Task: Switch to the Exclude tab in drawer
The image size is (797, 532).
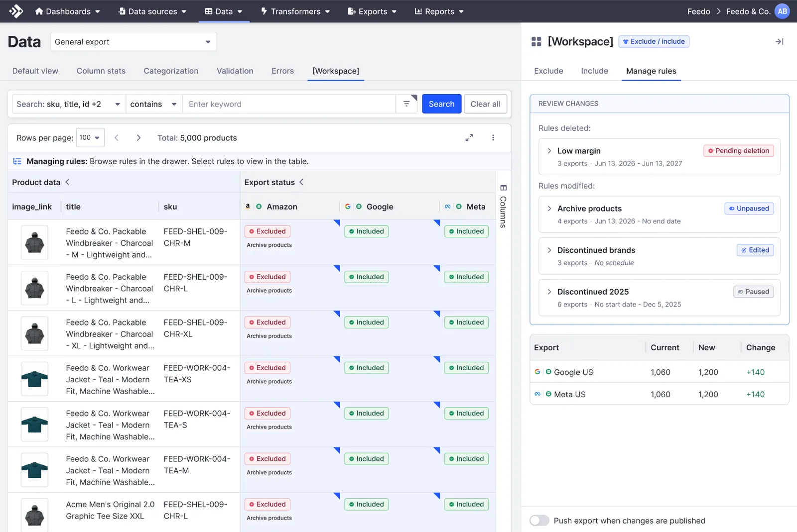Action: (548, 71)
